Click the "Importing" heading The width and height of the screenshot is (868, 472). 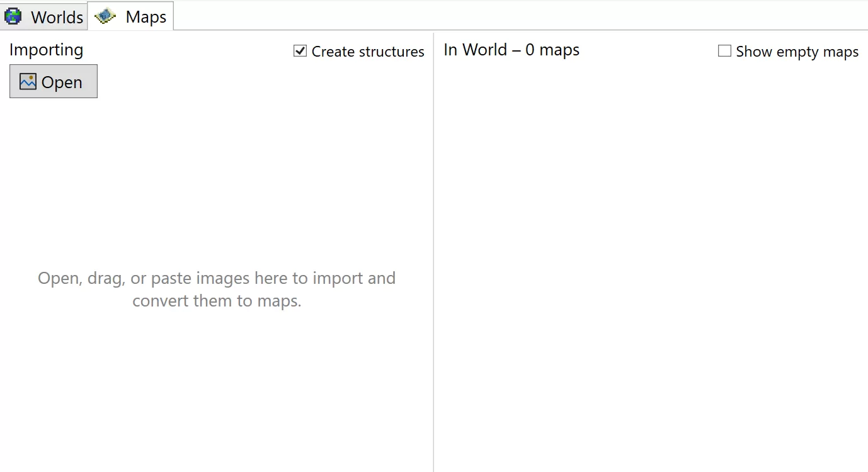click(46, 50)
